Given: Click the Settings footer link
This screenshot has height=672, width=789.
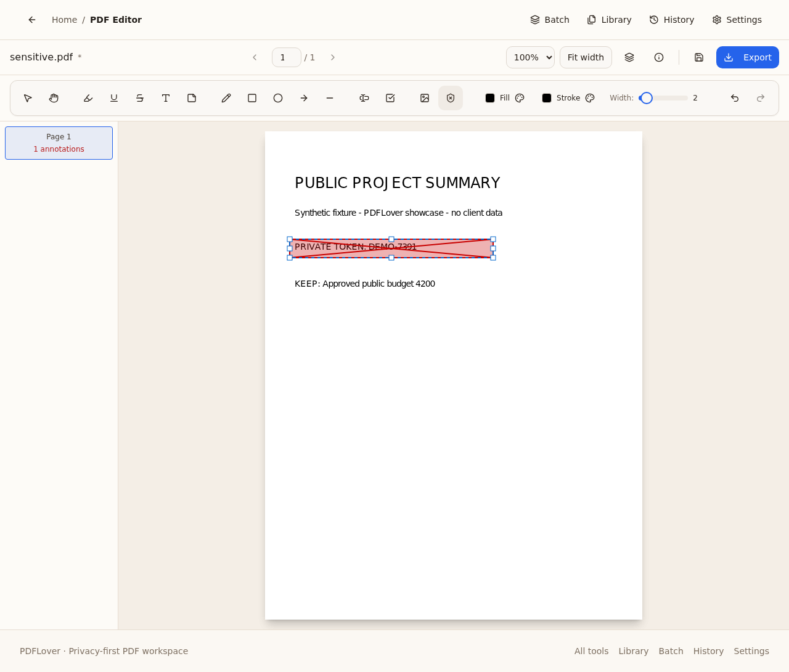Looking at the screenshot, I should pos(751,651).
